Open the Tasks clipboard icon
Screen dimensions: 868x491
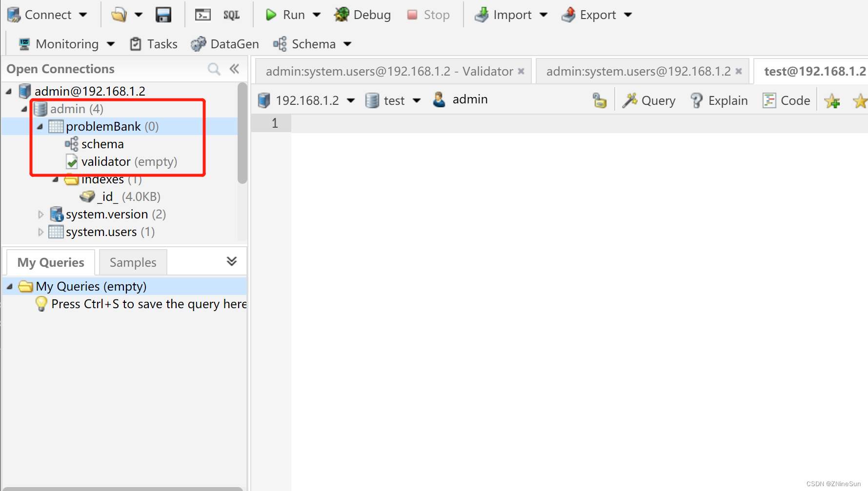click(x=135, y=44)
